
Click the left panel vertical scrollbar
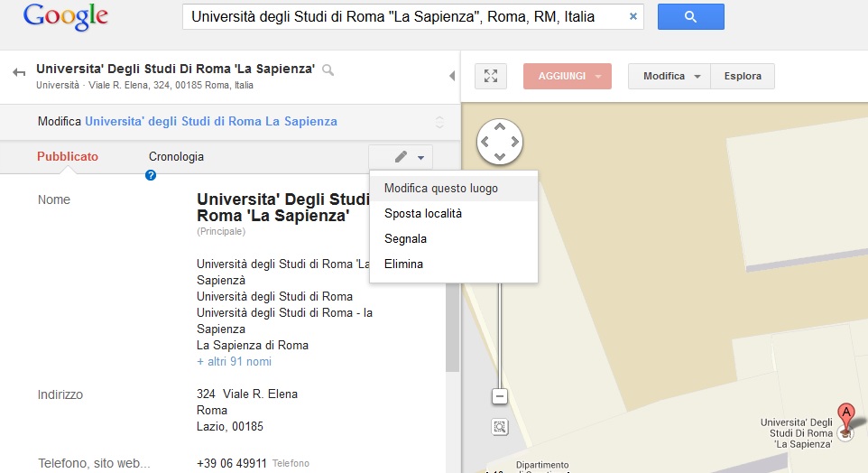tap(453, 327)
